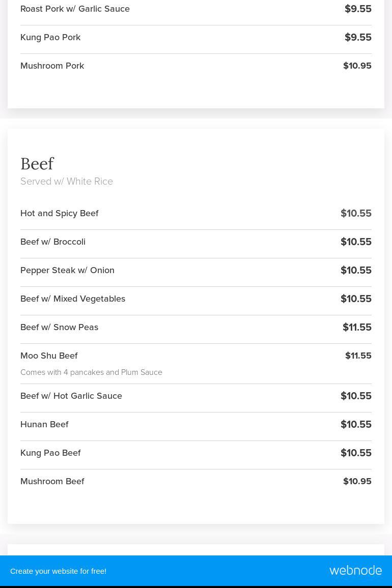Select the Hot and Spicy Beef item
Image resolution: width=392 pixels, height=588 pixels.
(x=60, y=213)
